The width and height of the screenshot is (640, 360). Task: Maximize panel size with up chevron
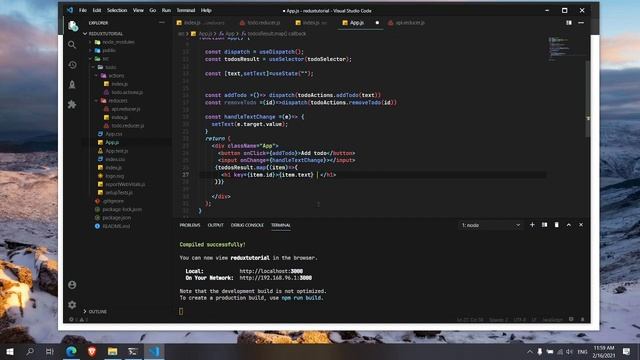coord(569,225)
